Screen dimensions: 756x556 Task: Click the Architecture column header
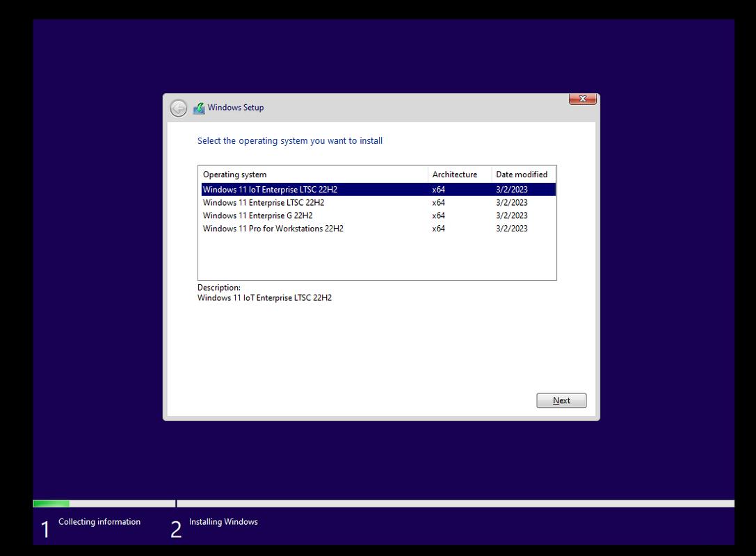coord(460,174)
